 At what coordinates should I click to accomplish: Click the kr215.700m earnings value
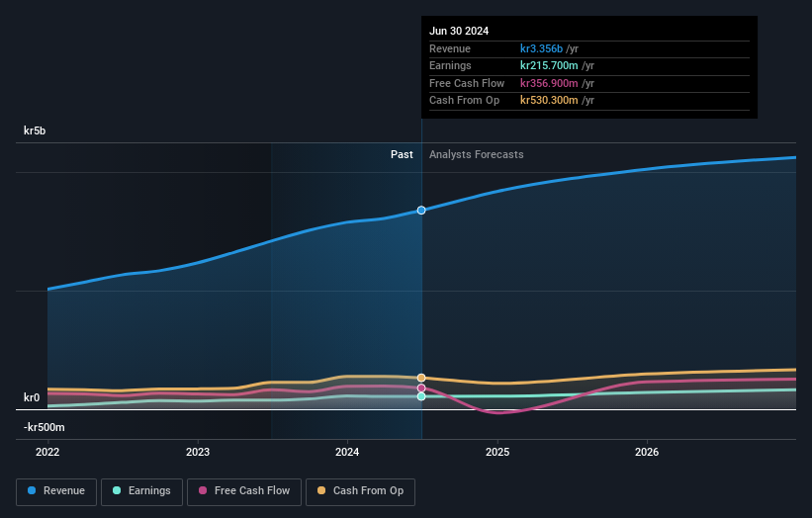pyautogui.click(x=549, y=65)
